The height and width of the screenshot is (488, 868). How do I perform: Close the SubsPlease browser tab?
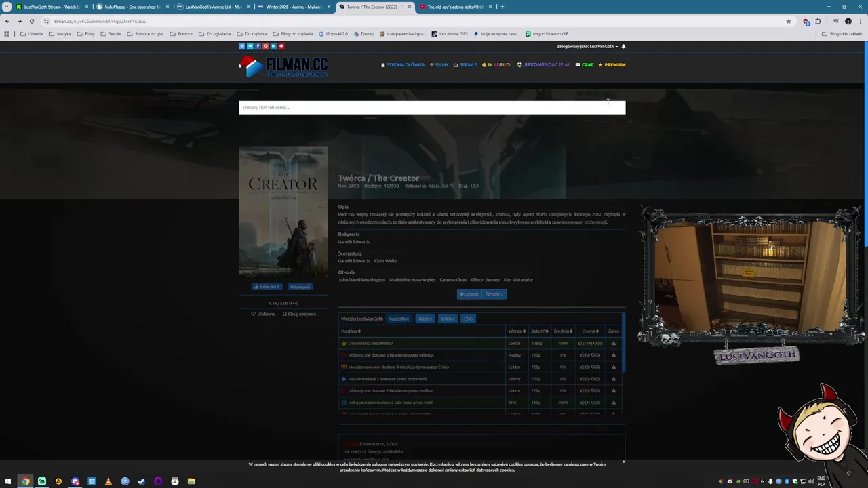click(167, 7)
